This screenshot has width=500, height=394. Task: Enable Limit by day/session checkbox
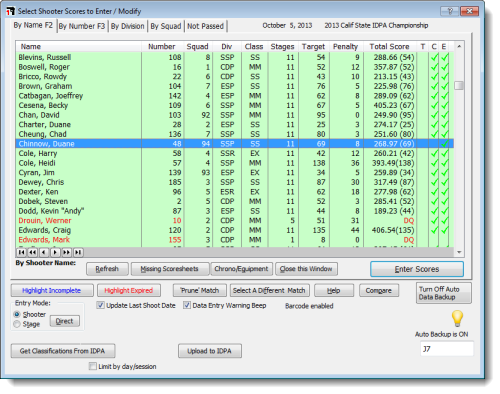pyautogui.click(x=93, y=366)
